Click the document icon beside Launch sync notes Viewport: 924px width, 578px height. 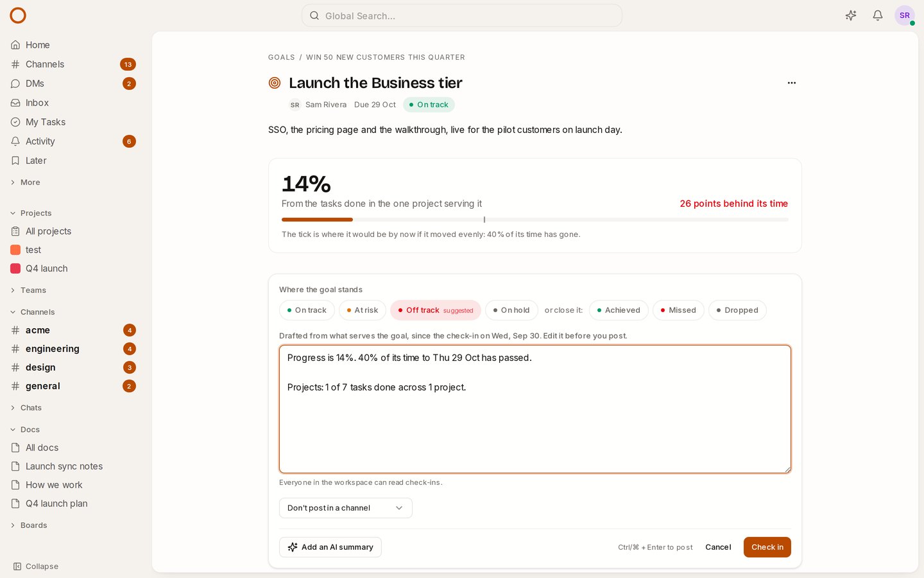(x=15, y=466)
